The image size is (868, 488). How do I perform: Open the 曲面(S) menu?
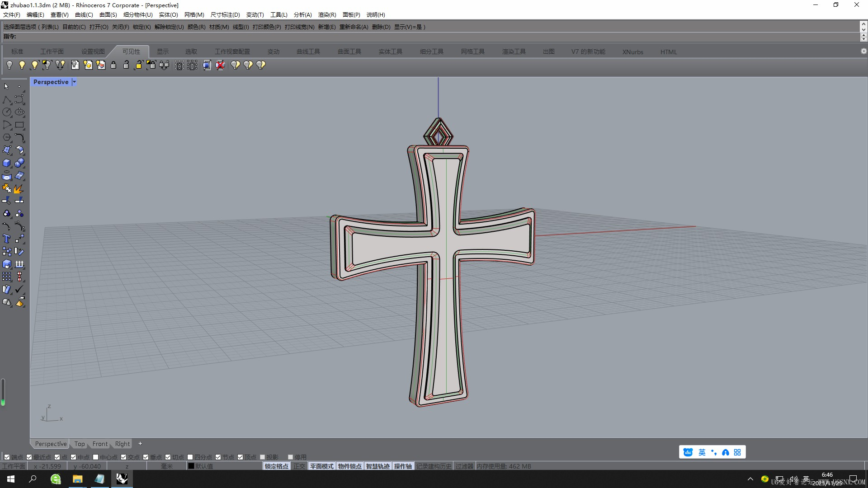pos(108,14)
